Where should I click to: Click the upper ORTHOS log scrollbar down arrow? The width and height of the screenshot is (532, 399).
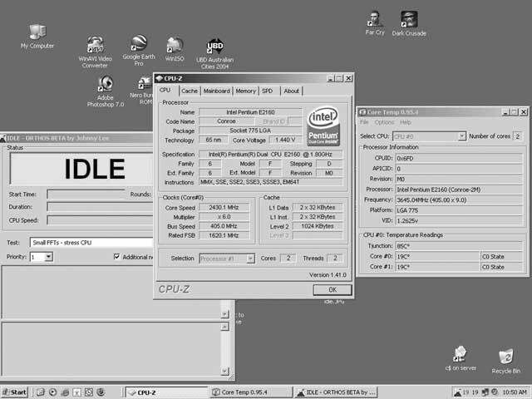coord(224,314)
